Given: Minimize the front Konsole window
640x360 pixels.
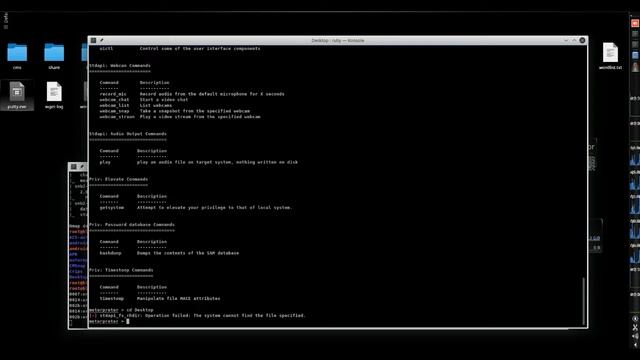Looking at the screenshot, I should [x=566, y=40].
